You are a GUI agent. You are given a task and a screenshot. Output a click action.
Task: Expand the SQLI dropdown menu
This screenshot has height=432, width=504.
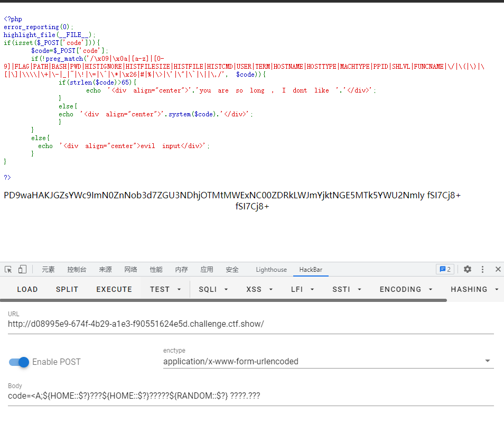[x=213, y=290]
